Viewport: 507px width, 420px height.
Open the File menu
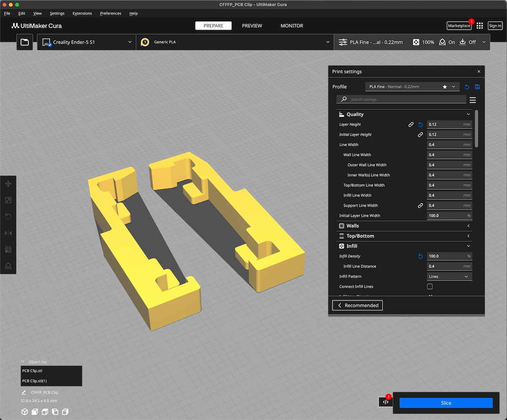point(7,14)
